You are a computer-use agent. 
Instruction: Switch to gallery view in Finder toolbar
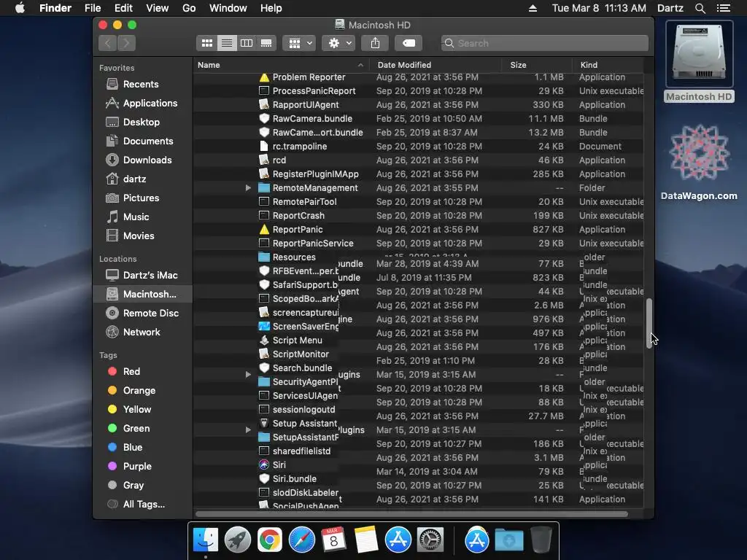point(266,43)
